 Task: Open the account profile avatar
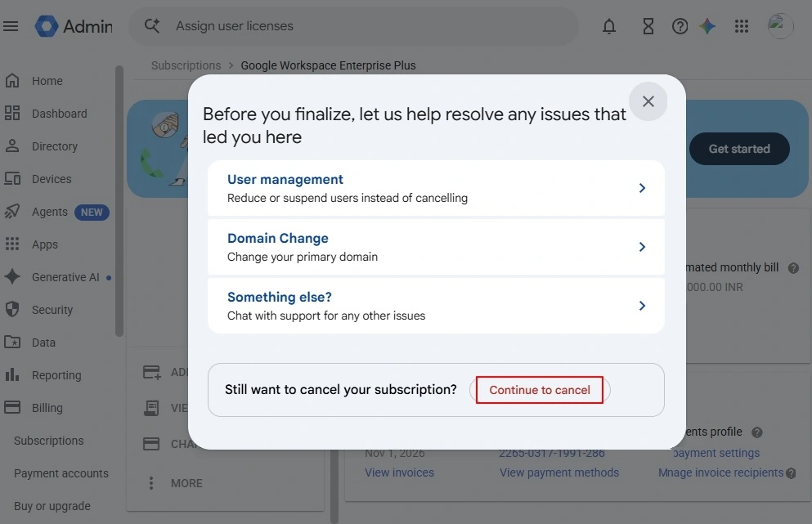(780, 26)
